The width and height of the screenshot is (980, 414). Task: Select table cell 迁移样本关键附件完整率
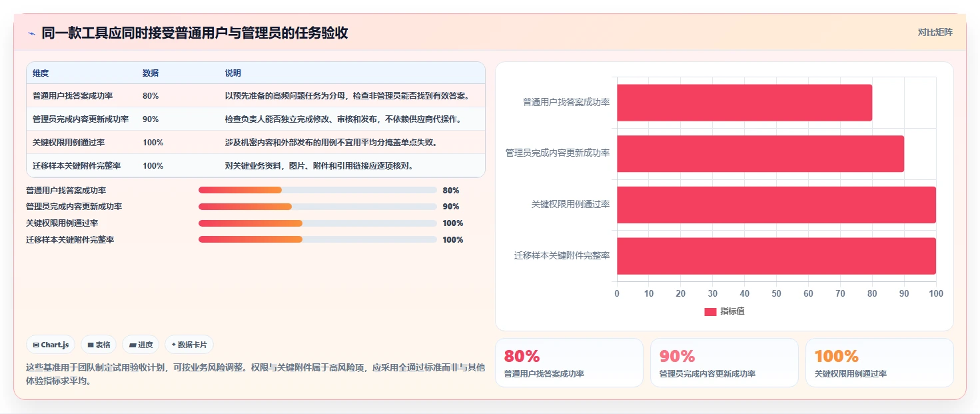click(x=77, y=166)
